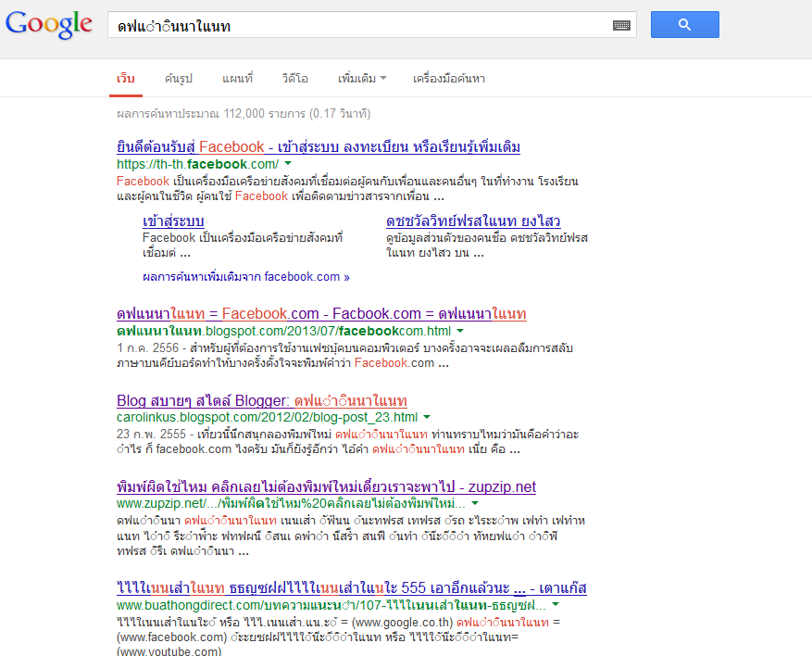Click the Google logo
The height and width of the screenshot is (656, 812).
(x=49, y=24)
